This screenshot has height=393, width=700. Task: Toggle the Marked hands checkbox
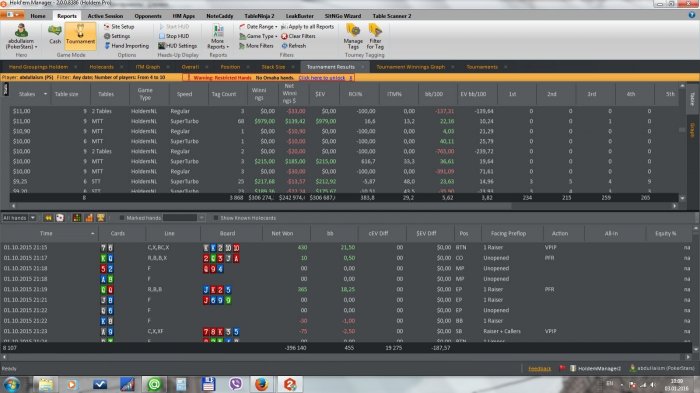[121, 218]
